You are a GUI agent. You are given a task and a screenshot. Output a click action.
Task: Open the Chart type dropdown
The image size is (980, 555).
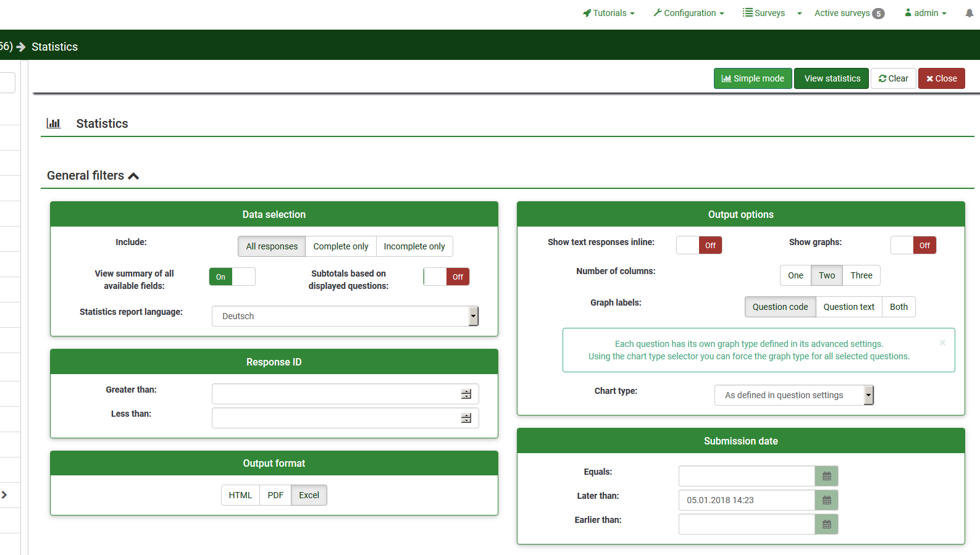click(794, 395)
